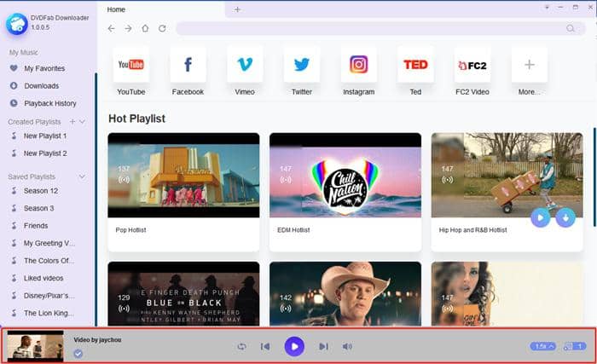
Task: Go back with the back arrow
Action: pyautogui.click(x=111, y=28)
